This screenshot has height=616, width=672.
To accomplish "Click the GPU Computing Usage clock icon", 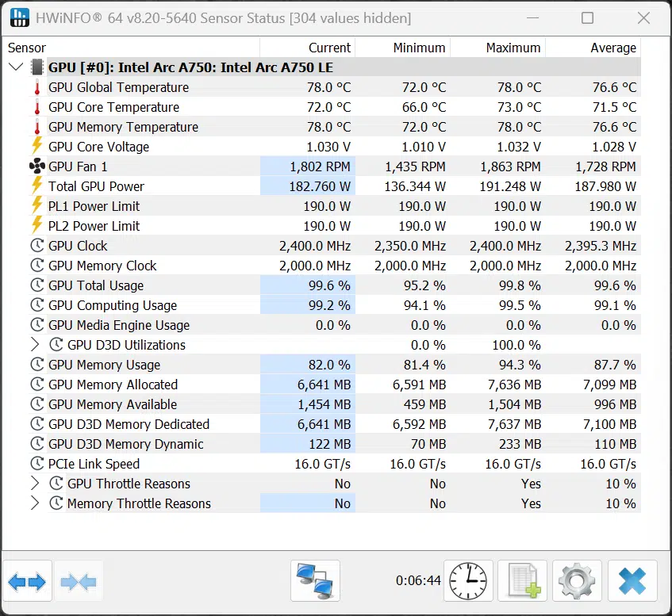I will point(37,304).
